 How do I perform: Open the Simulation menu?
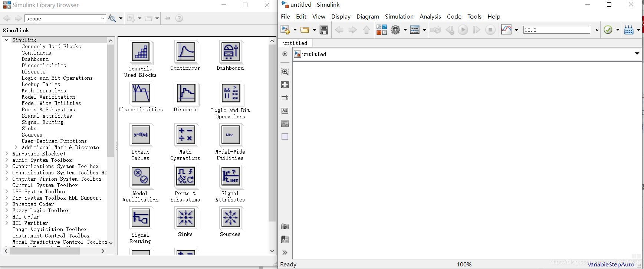(x=399, y=17)
